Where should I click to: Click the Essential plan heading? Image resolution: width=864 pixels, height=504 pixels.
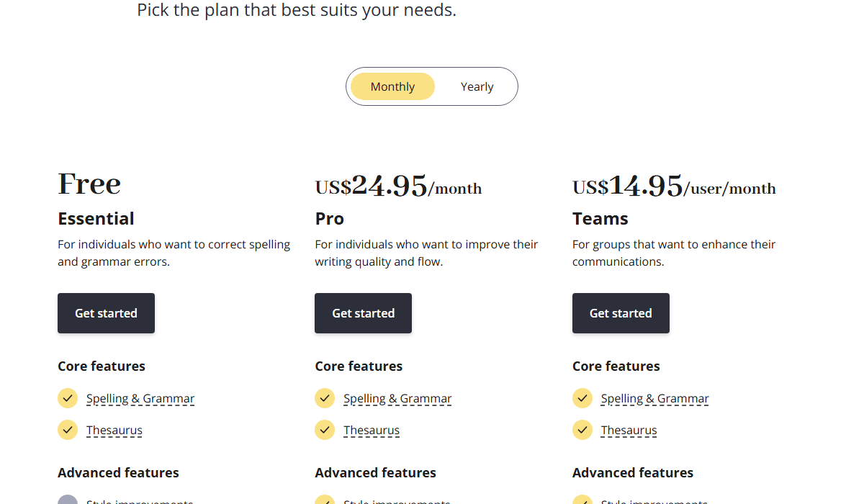[96, 219]
